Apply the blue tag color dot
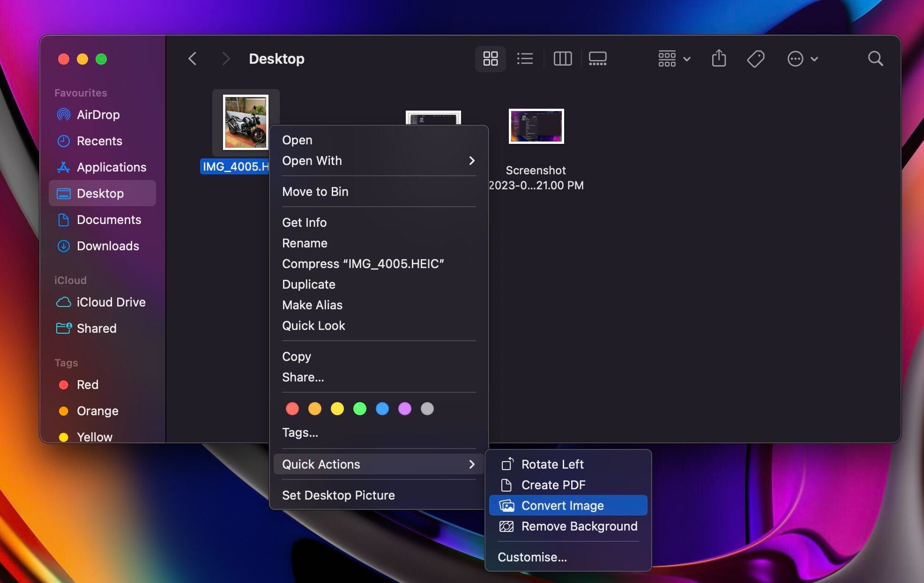Image resolution: width=924 pixels, height=583 pixels. tap(382, 409)
